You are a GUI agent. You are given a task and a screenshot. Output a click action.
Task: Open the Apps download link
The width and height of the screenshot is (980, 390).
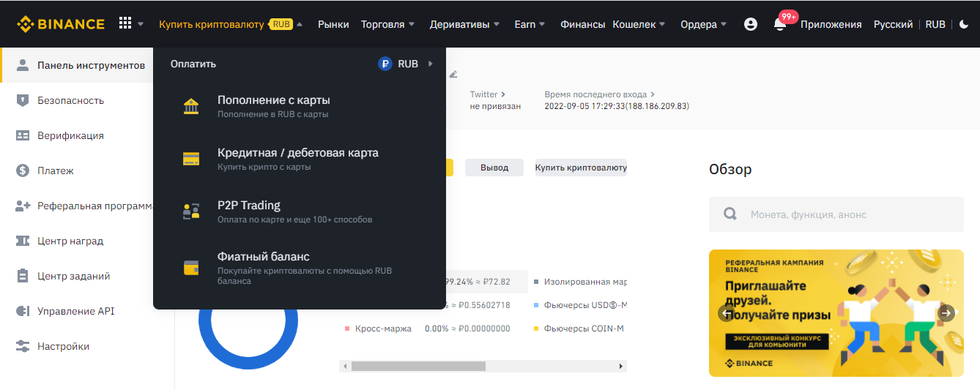[831, 24]
